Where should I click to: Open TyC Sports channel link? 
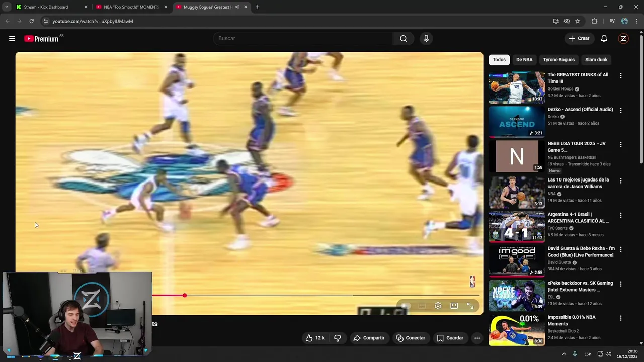557,228
